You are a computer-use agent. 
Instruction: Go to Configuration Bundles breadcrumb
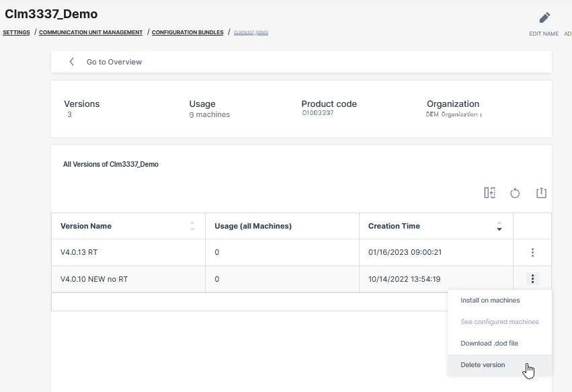188,32
